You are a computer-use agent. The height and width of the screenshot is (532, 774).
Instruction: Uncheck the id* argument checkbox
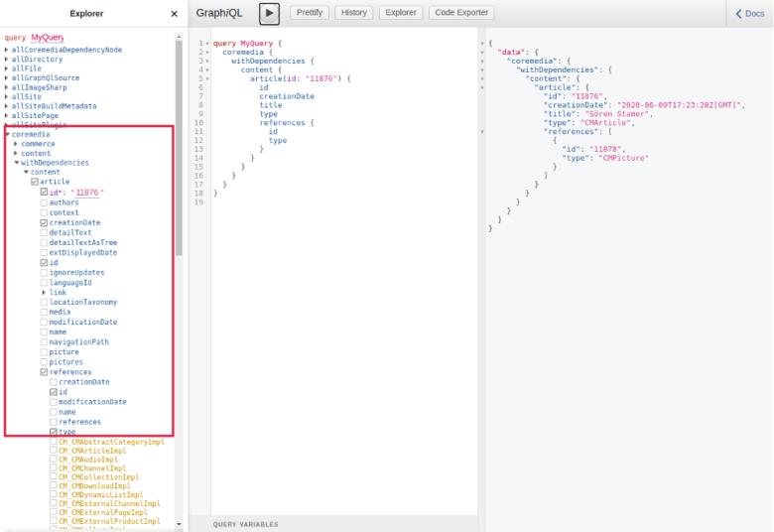pyautogui.click(x=44, y=192)
